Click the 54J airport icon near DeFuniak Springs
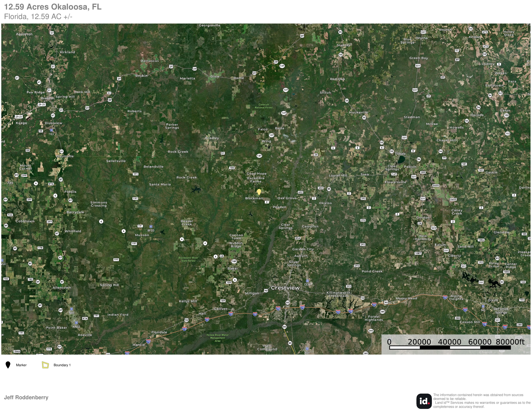Image resolution: width=532 pixels, height=411 pixels. 483,306
